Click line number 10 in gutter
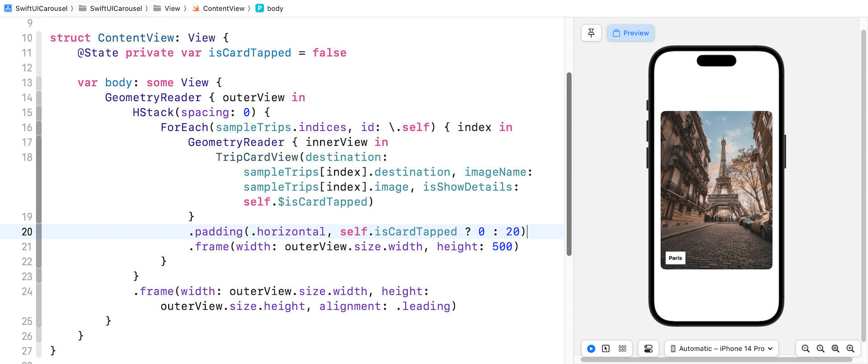This screenshot has width=868, height=364. 27,38
